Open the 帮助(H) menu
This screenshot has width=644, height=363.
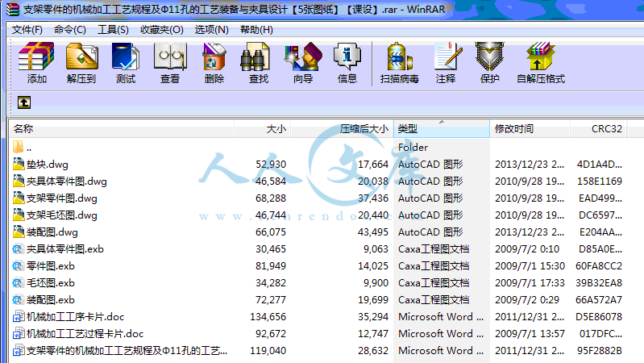tap(256, 30)
